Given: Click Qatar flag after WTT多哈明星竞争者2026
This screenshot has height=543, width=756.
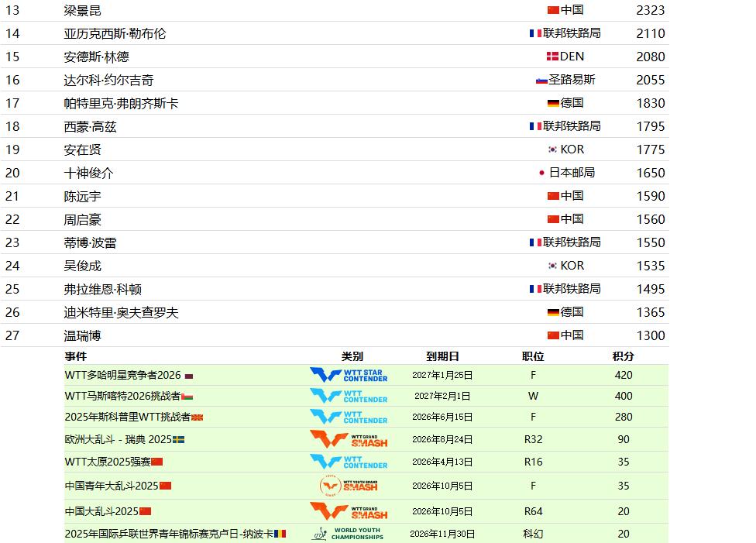Looking at the screenshot, I should pyautogui.click(x=189, y=376).
